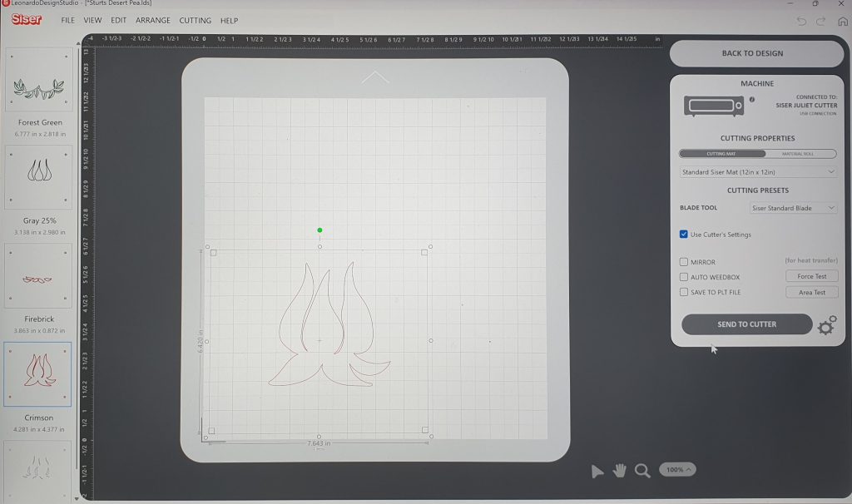Open the Cutting menu

click(195, 20)
